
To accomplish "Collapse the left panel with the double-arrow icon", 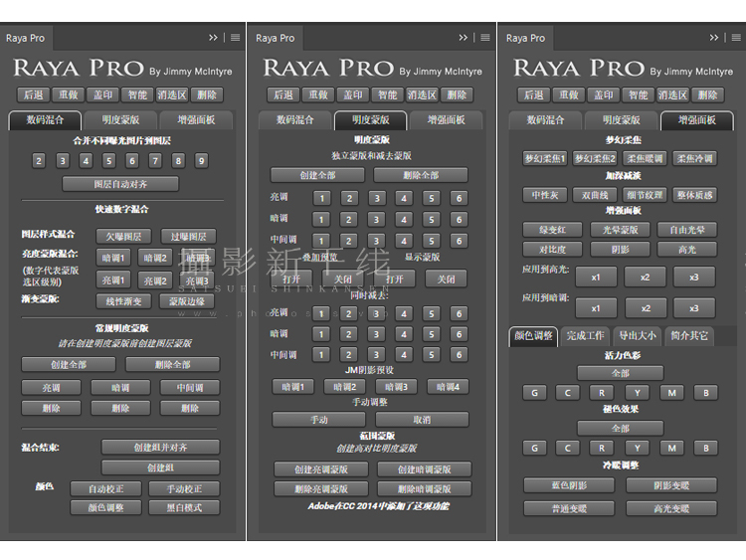I will click(x=213, y=38).
